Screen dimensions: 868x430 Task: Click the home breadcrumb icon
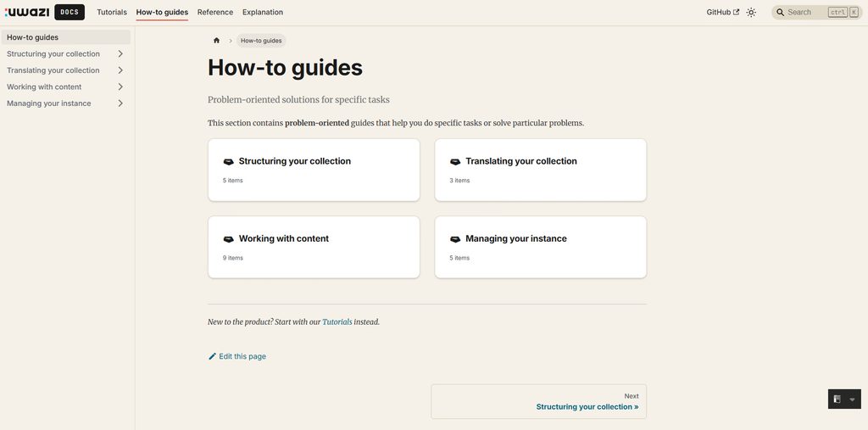coord(216,41)
